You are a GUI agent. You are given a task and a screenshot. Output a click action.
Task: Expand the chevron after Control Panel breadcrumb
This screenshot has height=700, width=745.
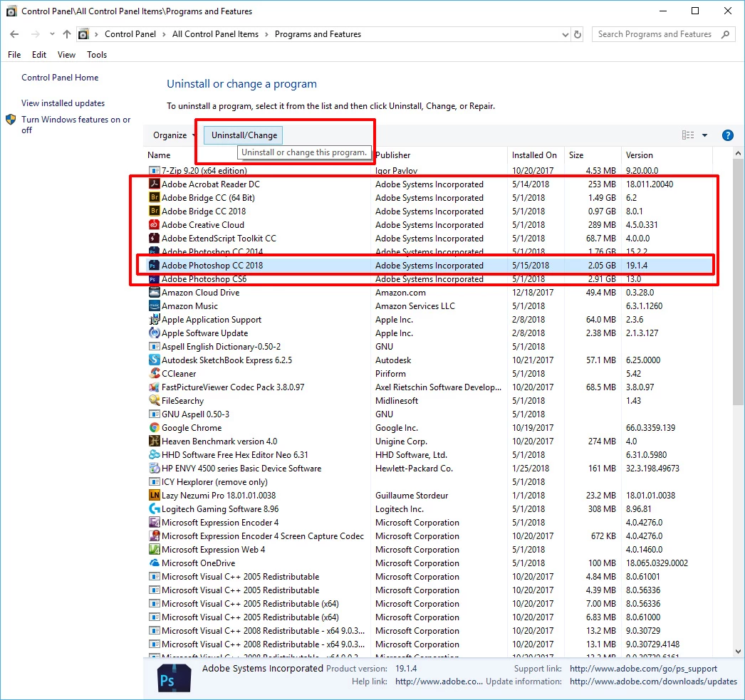tap(164, 34)
